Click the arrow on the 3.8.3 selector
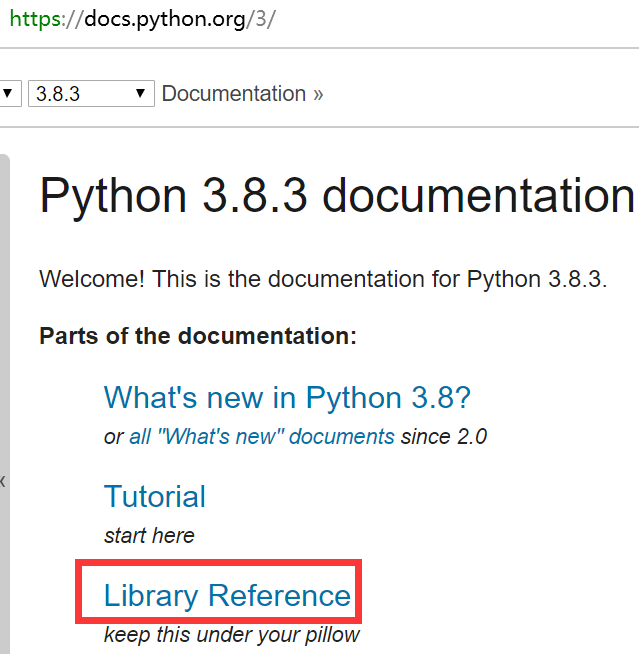The image size is (639, 654). (x=141, y=94)
